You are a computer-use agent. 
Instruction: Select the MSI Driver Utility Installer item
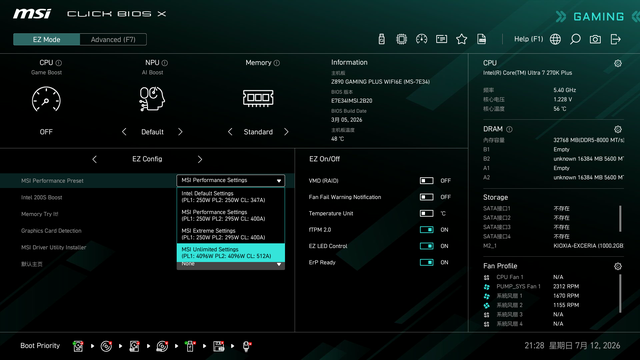53,247
